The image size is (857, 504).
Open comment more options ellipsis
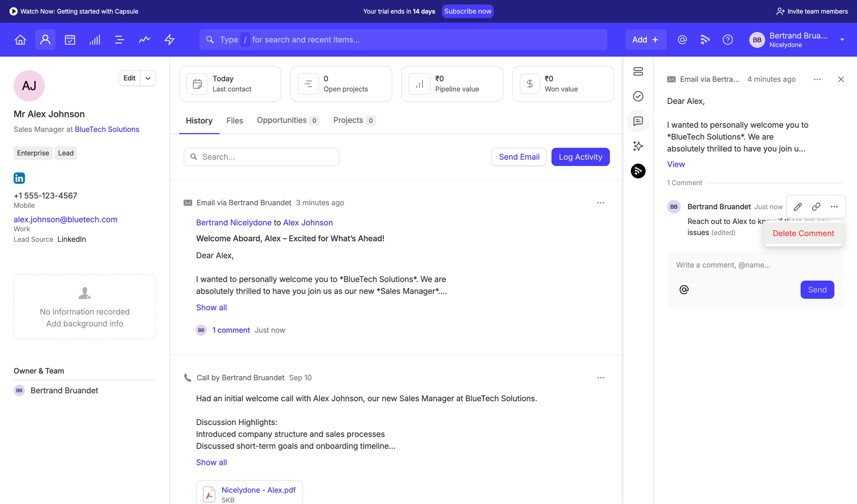tap(834, 207)
